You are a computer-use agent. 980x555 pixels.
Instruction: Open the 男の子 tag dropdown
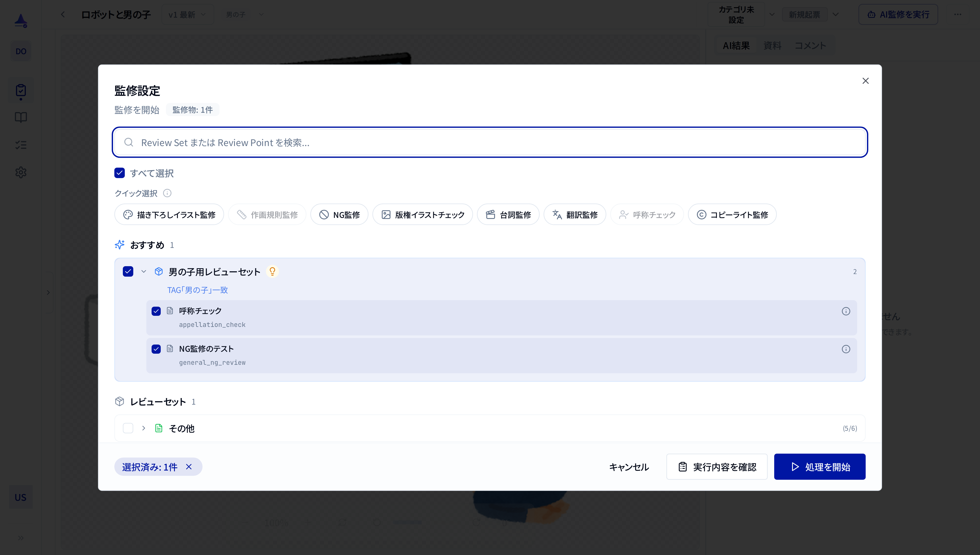(244, 15)
